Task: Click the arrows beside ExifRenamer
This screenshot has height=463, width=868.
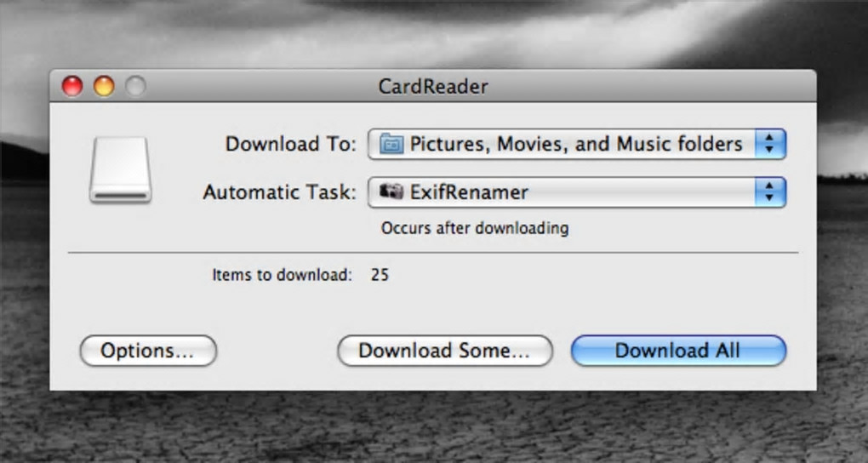Action: (769, 192)
